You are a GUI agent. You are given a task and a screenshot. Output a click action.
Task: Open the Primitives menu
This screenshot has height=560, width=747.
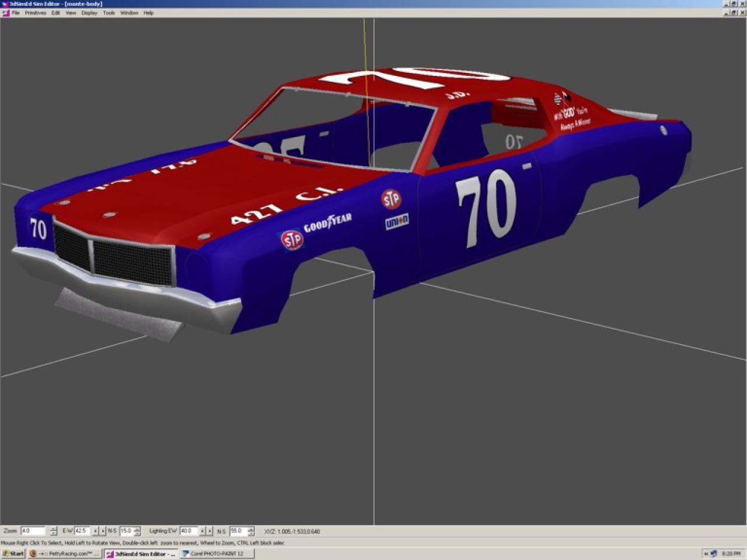pos(35,13)
